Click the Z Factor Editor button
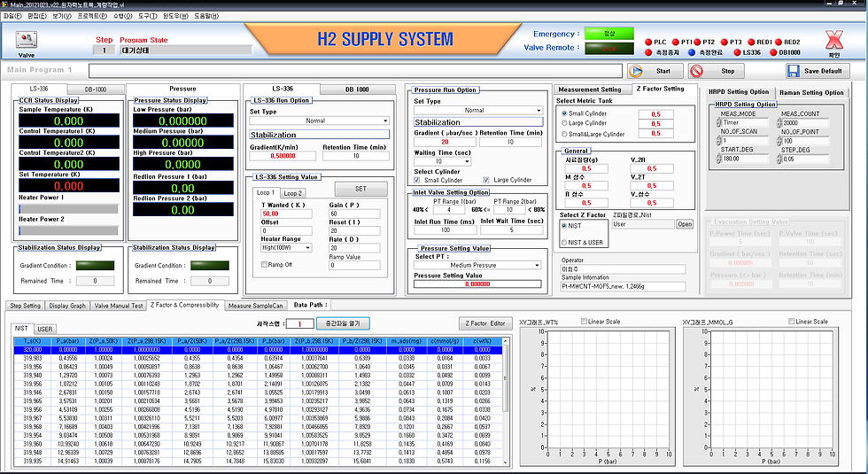 click(484, 323)
